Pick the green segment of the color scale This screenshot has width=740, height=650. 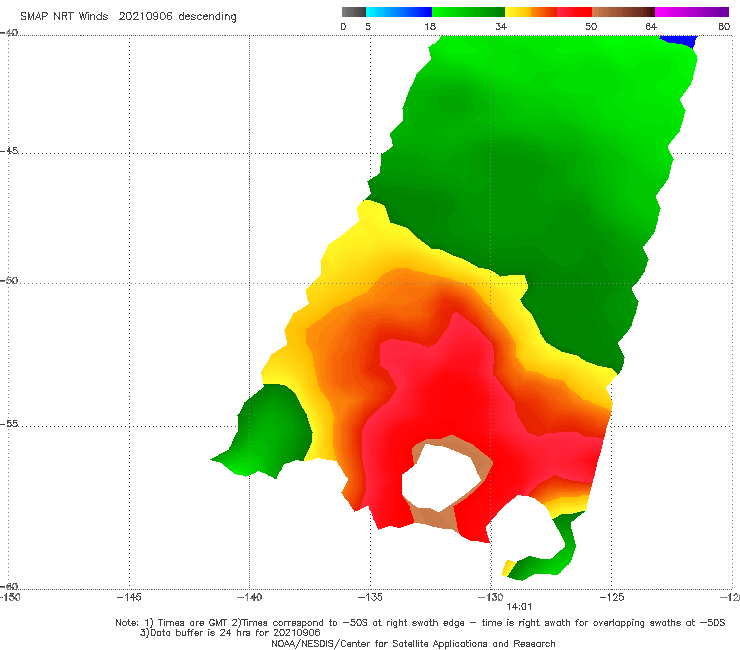[468, 12]
